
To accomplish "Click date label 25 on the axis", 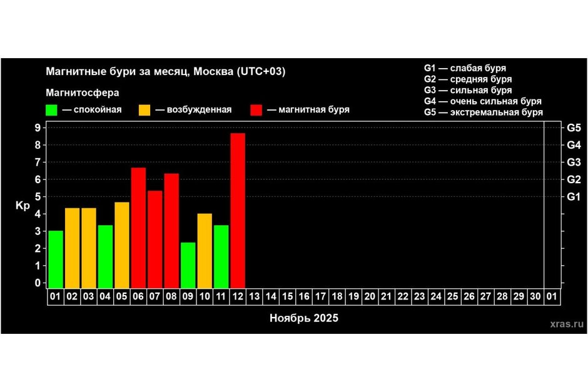I will (x=452, y=296).
